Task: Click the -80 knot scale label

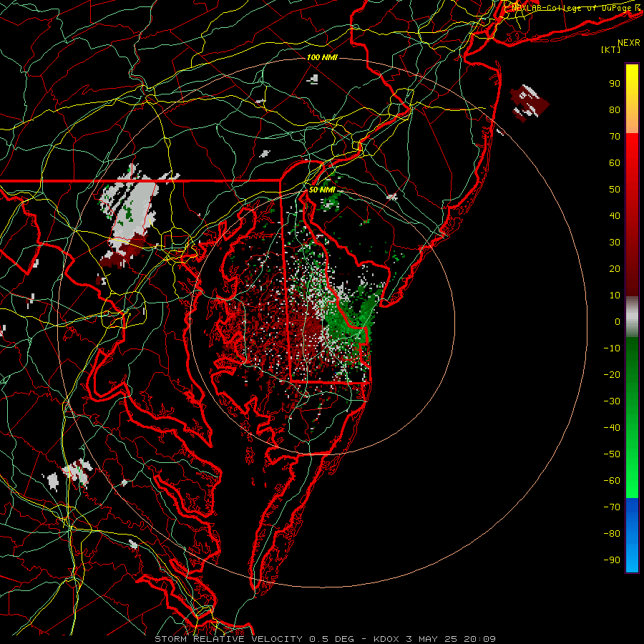Action: (x=612, y=534)
